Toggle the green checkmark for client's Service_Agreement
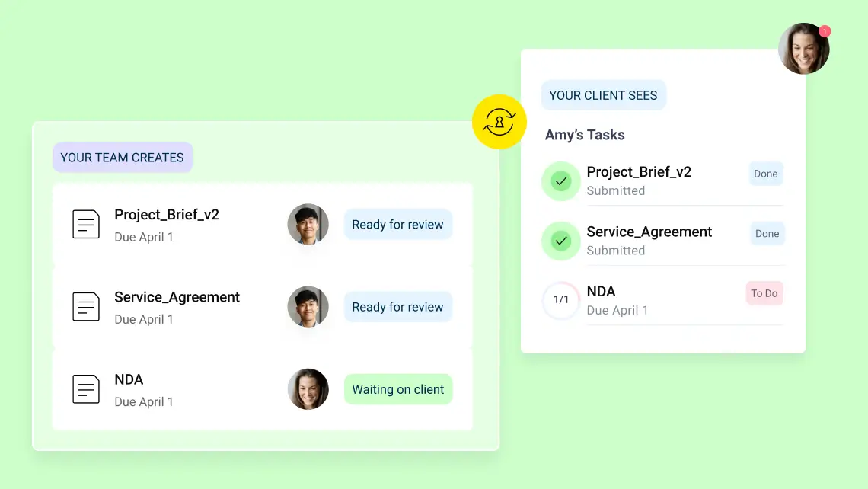The height and width of the screenshot is (489, 868). [560, 241]
